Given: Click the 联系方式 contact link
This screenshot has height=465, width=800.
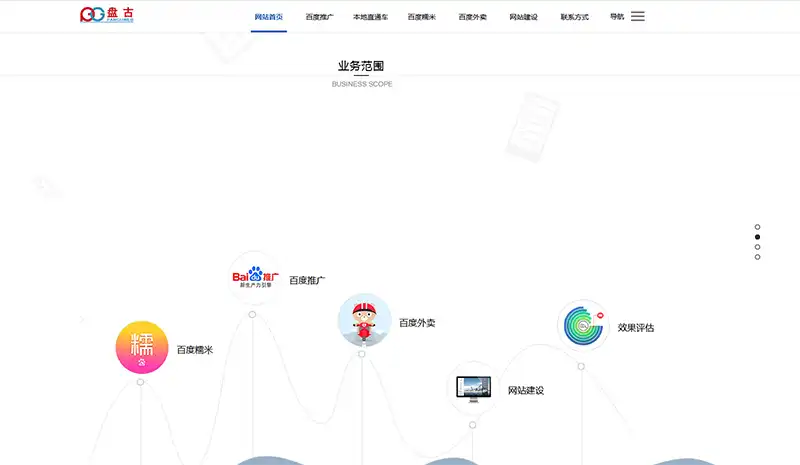Looking at the screenshot, I should tap(574, 17).
